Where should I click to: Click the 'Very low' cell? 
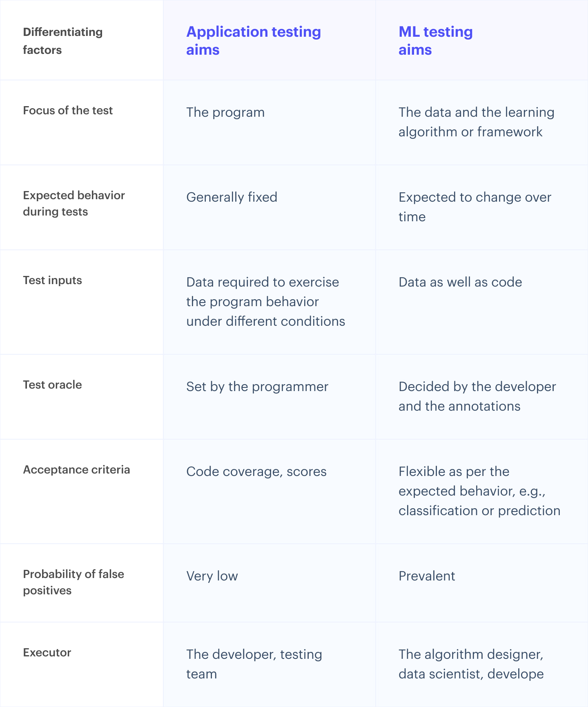pos(212,576)
